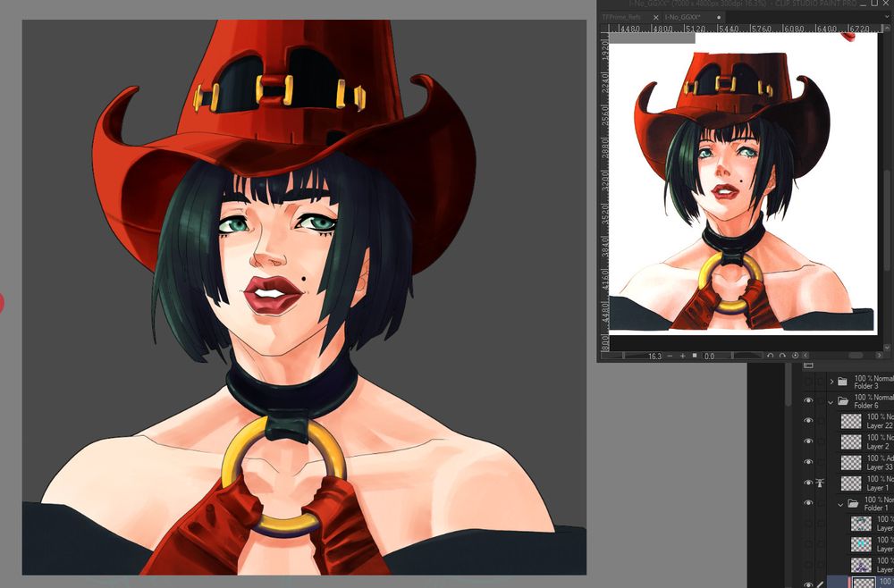Reset canvas rotation with the reset icon
Screen dimensions: 894x588
pyautogui.click(x=795, y=356)
